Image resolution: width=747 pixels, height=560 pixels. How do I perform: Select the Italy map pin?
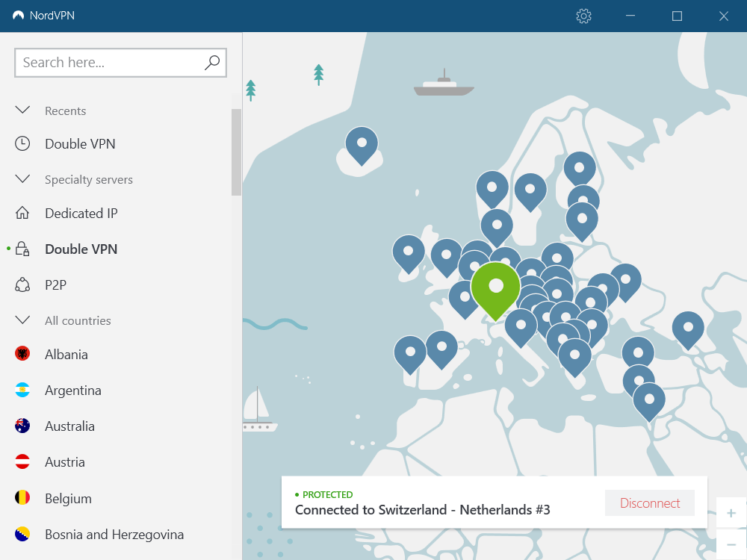(521, 328)
